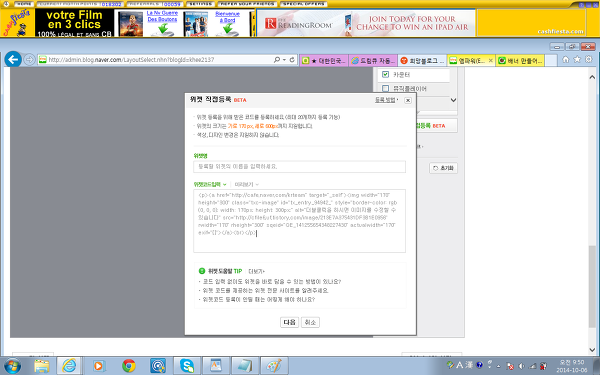Close the active 엠파워 tab

(491, 60)
